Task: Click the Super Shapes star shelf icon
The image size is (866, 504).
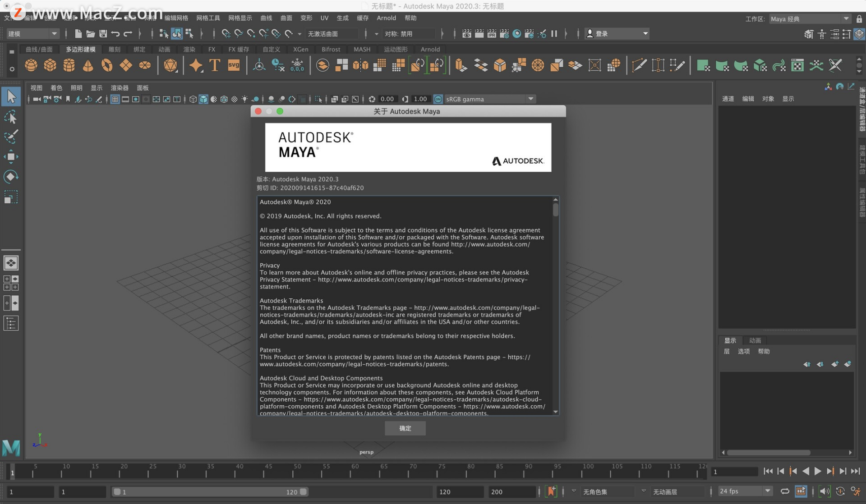Action: click(x=196, y=65)
